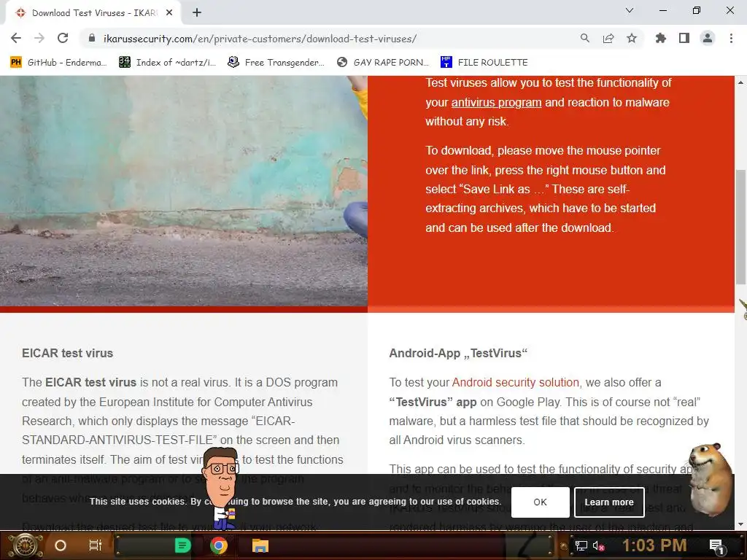
Task: Click the FILE ROULETTE bookmark favicon
Action: click(446, 63)
